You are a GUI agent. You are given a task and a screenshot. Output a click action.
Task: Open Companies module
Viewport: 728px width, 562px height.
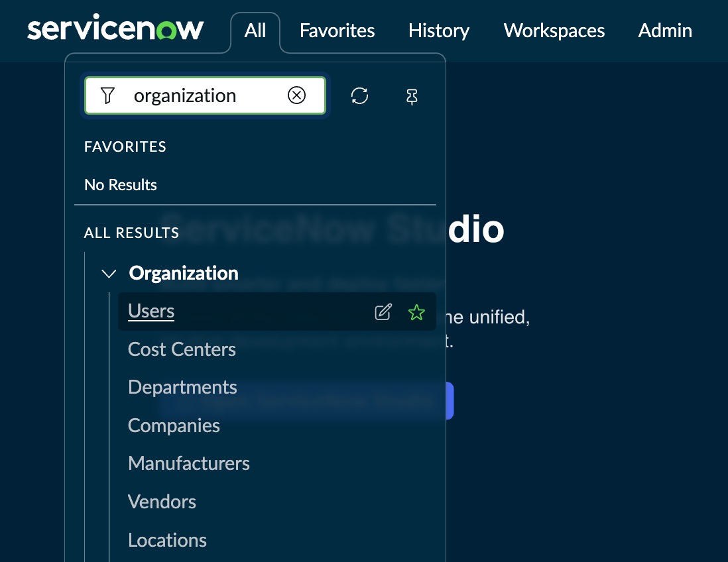point(174,425)
